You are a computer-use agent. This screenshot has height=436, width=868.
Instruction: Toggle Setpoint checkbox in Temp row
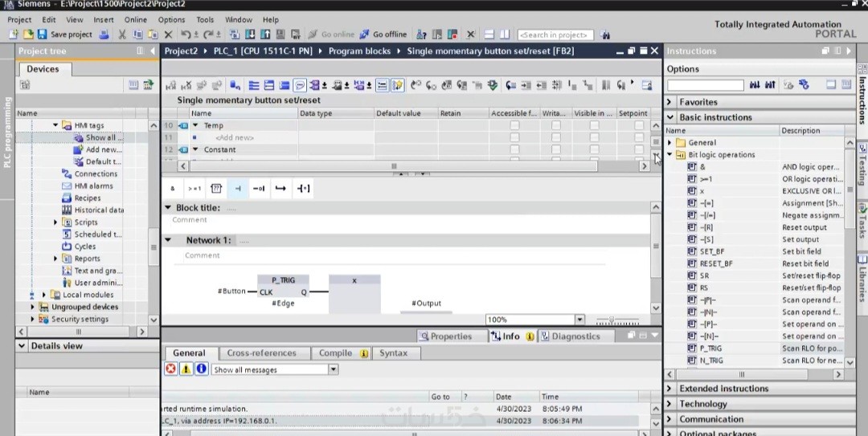pyautogui.click(x=639, y=125)
